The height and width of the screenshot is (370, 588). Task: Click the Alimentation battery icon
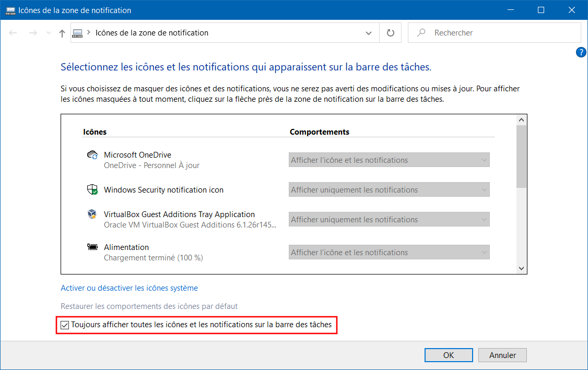92,247
